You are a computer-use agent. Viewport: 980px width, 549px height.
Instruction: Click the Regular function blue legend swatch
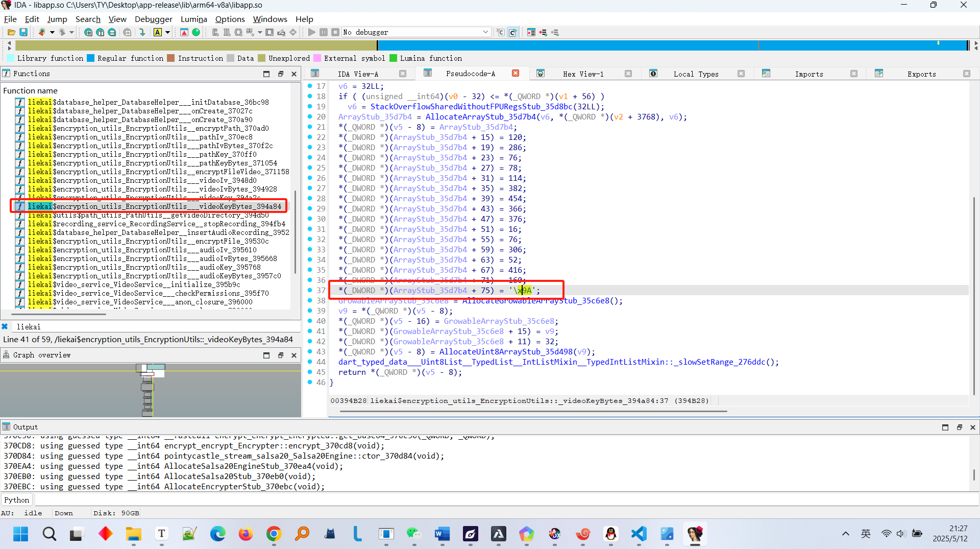tap(91, 58)
